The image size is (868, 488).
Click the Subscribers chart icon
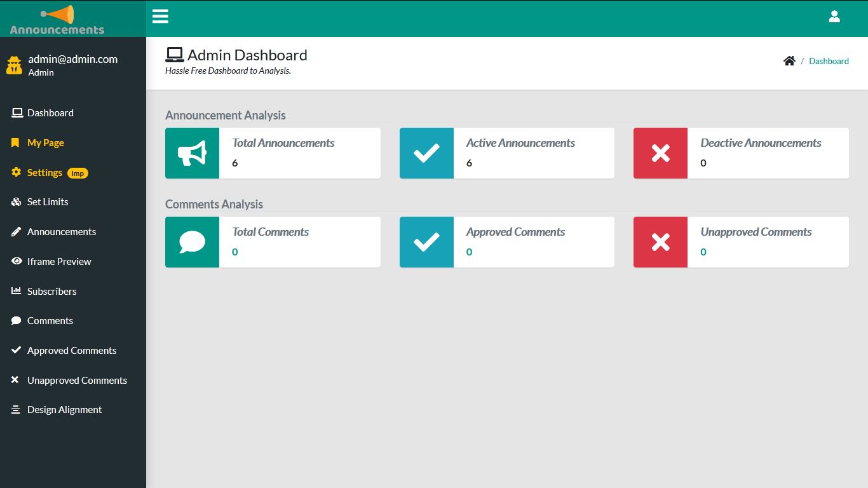tap(16, 291)
